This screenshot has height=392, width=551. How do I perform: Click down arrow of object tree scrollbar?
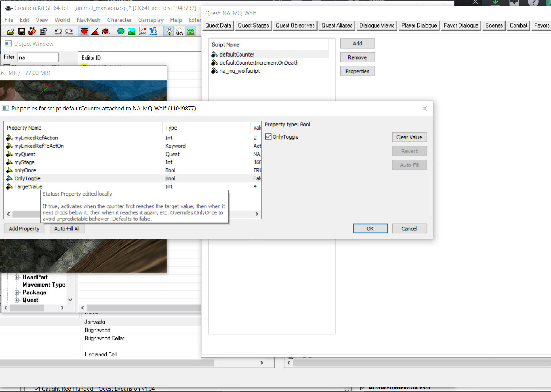click(x=70, y=300)
